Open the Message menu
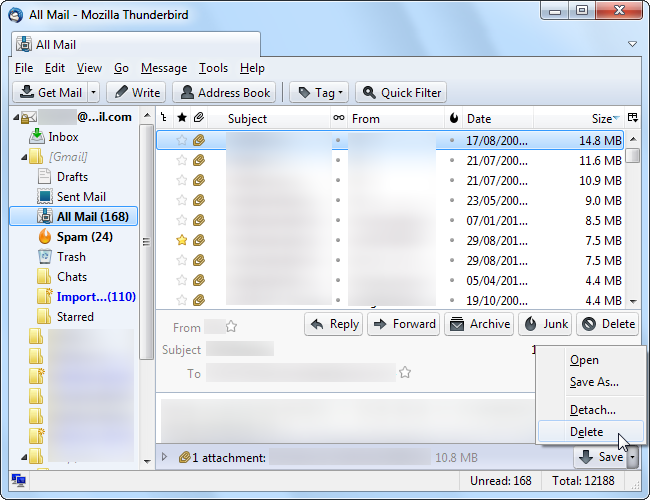Viewport: 650px width, 500px height. [x=164, y=68]
